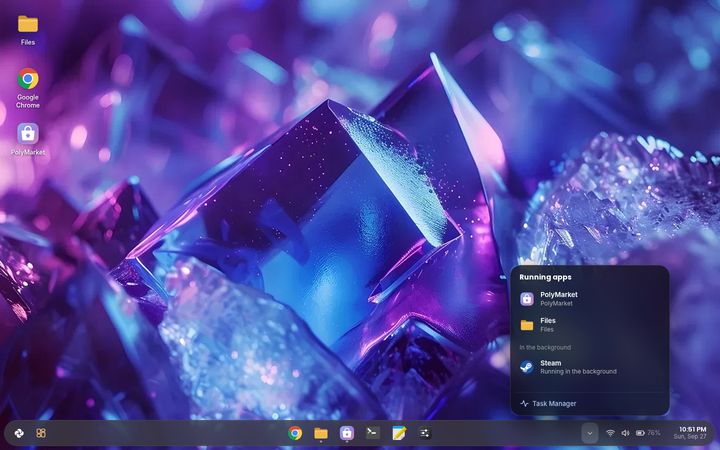
Task: Open PolyMarket from the taskbar
Action: click(x=347, y=433)
